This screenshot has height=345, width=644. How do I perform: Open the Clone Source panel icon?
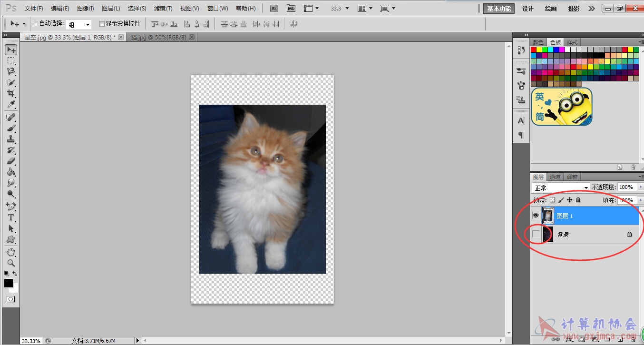tap(521, 99)
